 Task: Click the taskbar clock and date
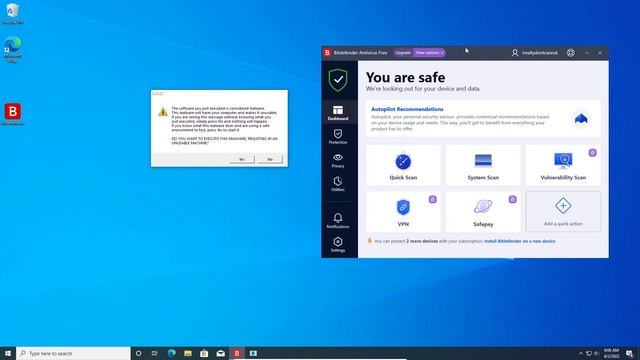611,353
